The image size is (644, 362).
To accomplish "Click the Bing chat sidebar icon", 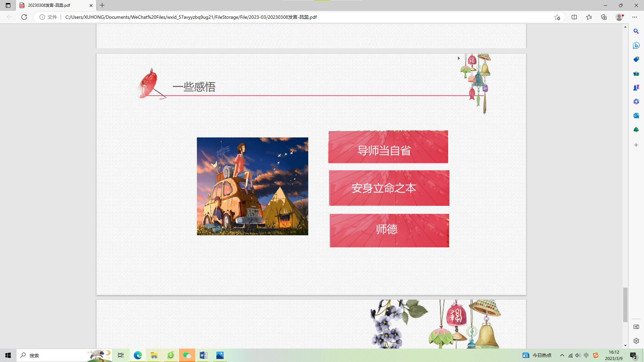I will [x=636, y=45].
